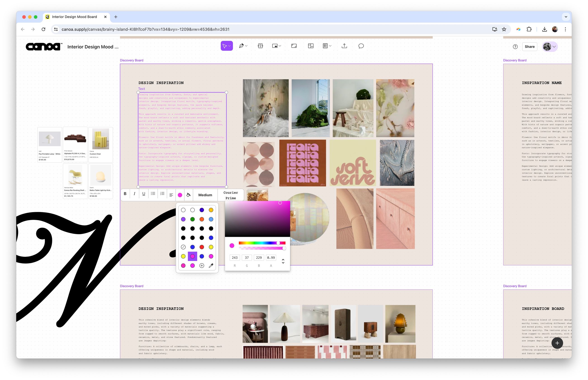Switch to the Interior Design Mood Board browser tab
The height and width of the screenshot is (380, 588).
coord(74,17)
